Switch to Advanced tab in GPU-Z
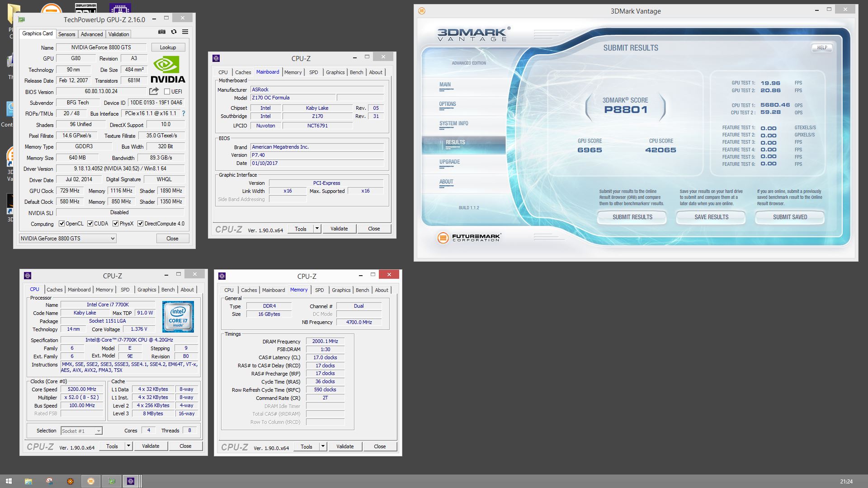The width and height of the screenshot is (868, 488). click(x=92, y=34)
